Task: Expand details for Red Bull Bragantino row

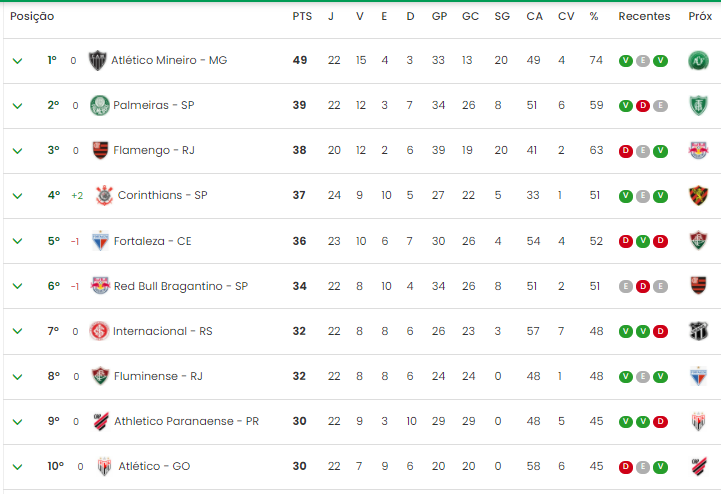Action: point(17,286)
